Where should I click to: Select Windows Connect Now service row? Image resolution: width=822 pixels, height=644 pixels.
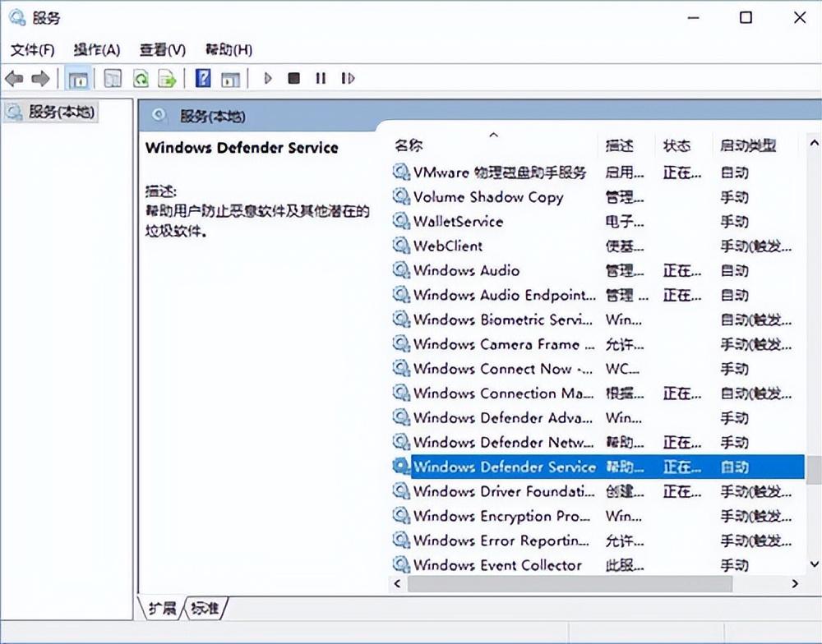[598, 368]
